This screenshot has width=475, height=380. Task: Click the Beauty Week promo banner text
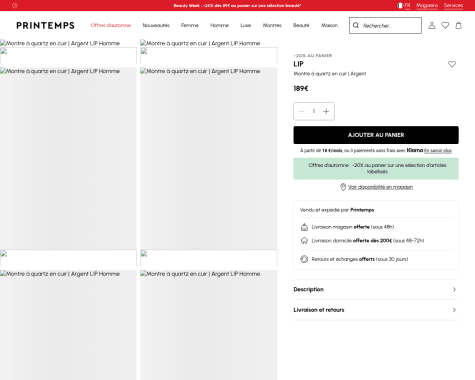pyautogui.click(x=237, y=6)
